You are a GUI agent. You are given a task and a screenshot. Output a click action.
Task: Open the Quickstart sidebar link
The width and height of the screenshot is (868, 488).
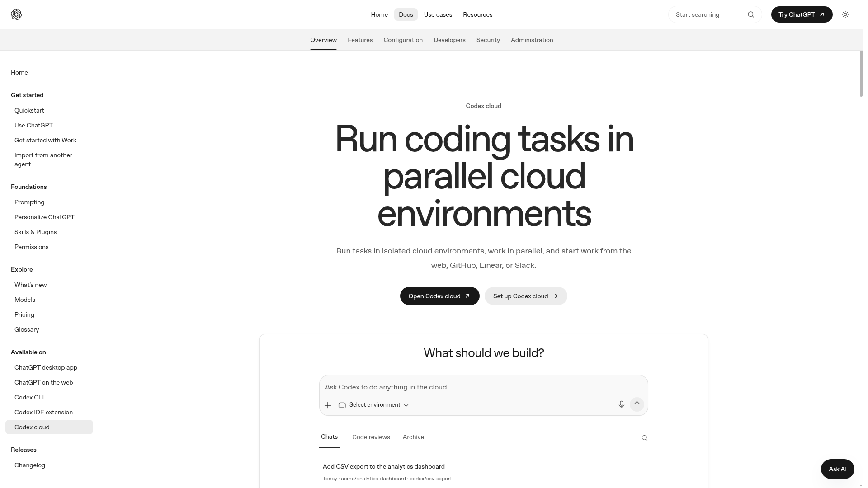coord(29,110)
